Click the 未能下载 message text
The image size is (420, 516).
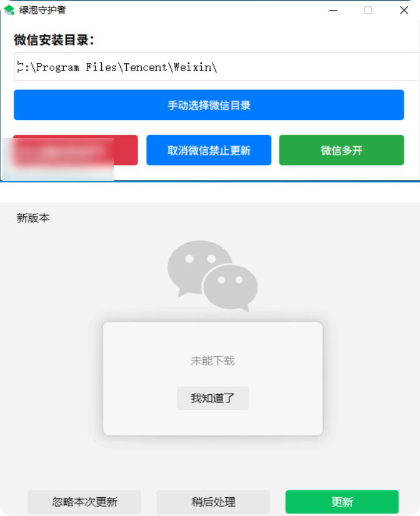tap(212, 361)
